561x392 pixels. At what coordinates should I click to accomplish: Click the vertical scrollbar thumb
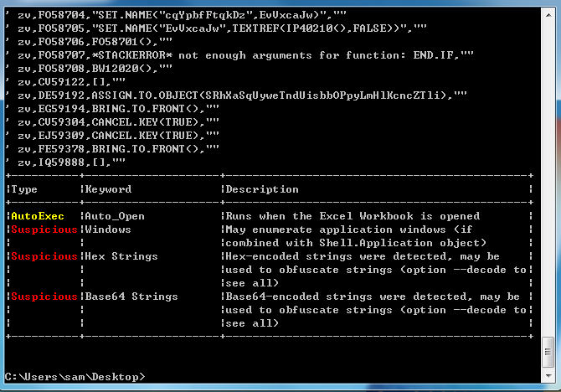coord(548,352)
